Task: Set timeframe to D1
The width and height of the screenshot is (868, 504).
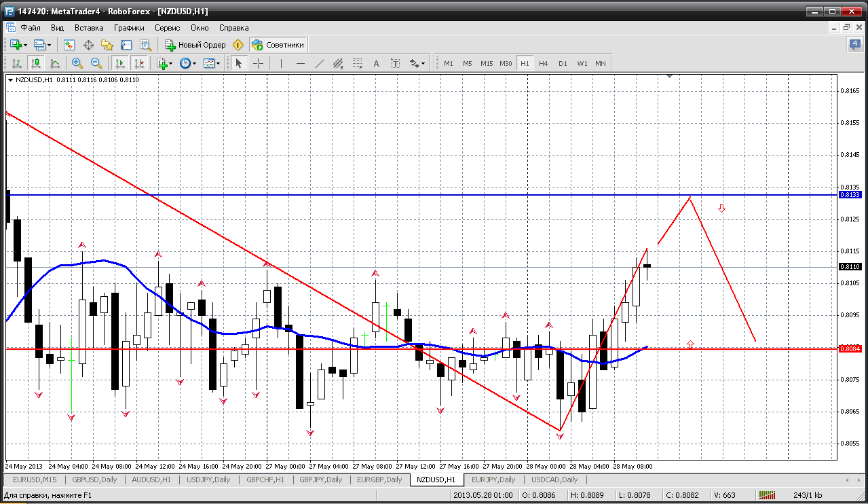Action: pos(563,63)
